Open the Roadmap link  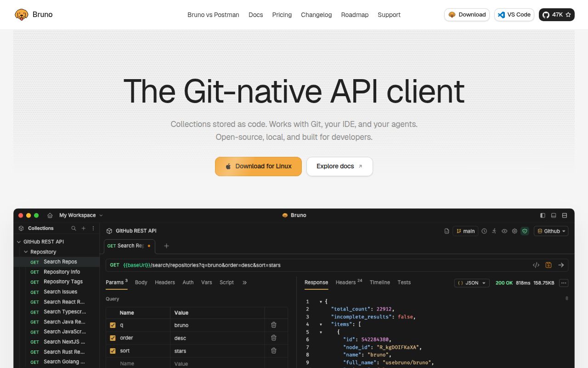[355, 15]
